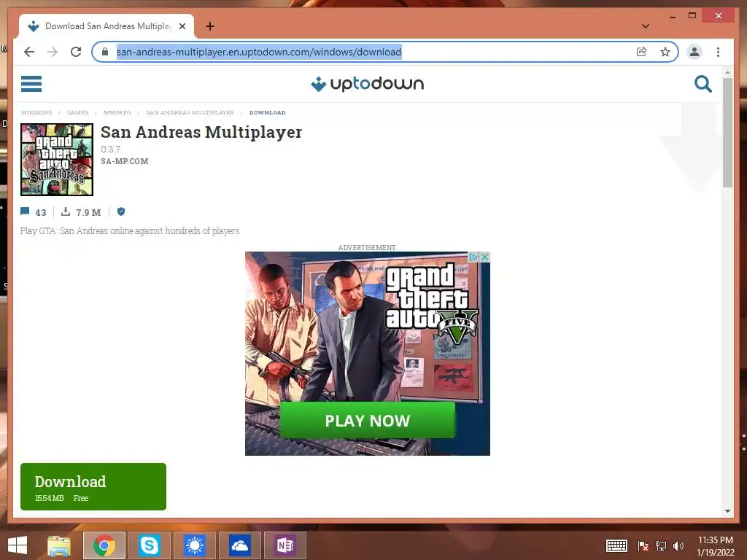Click the address bar URL

[259, 52]
